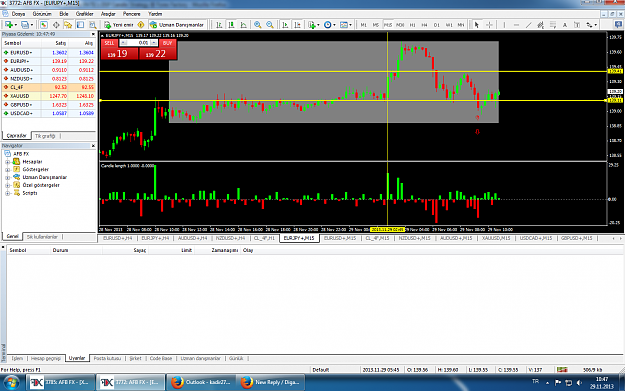Toggle chart shift icon
The image size is (625, 391).
click(x=297, y=25)
